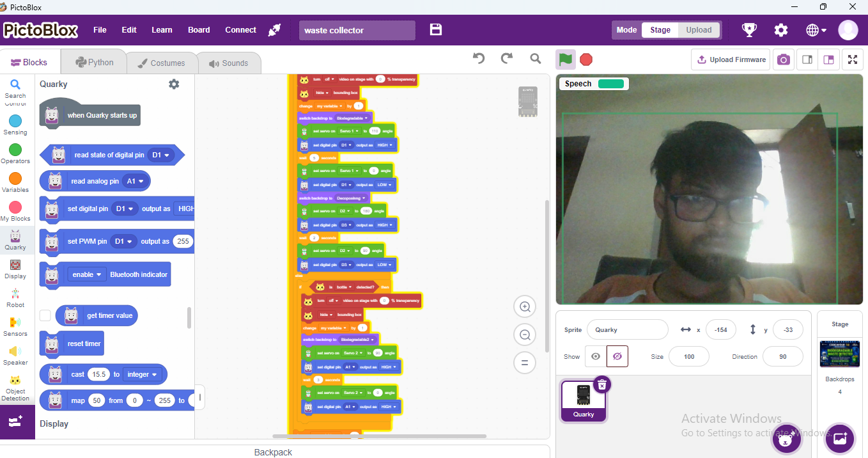The width and height of the screenshot is (868, 458).
Task: Open the Edit menu
Action: [x=129, y=30]
